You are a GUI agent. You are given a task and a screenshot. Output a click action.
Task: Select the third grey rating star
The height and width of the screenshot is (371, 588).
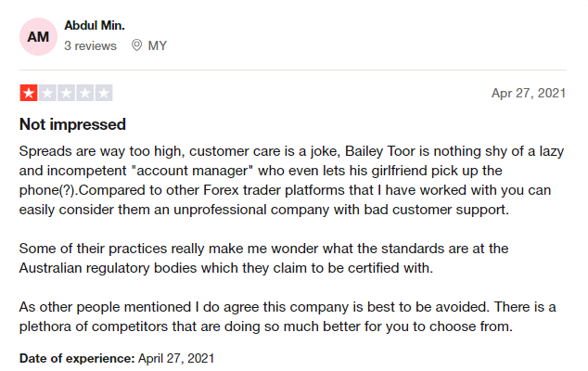click(x=67, y=93)
